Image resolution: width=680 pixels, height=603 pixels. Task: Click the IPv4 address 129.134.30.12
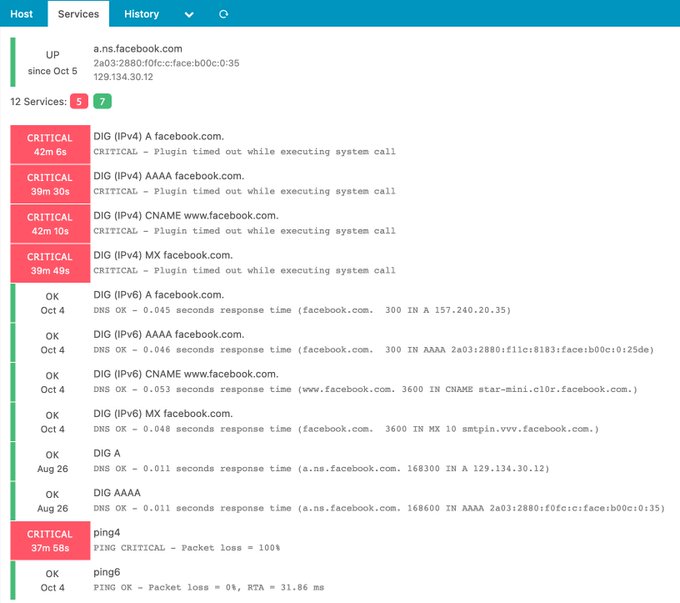pyautogui.click(x=123, y=77)
